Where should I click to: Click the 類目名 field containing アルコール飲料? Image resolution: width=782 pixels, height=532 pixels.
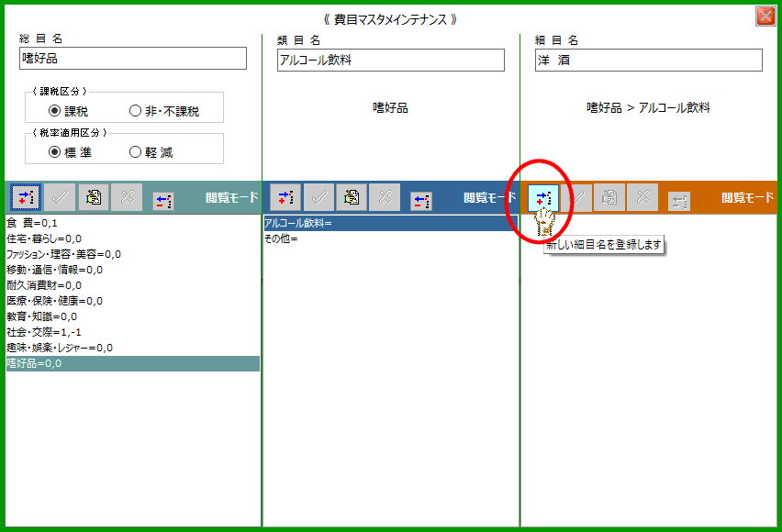pos(391,60)
